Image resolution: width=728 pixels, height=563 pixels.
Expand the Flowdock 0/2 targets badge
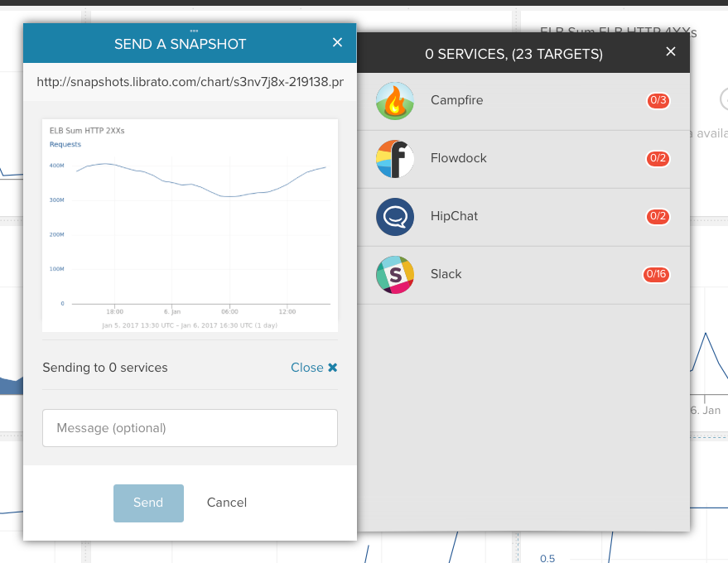(658, 159)
